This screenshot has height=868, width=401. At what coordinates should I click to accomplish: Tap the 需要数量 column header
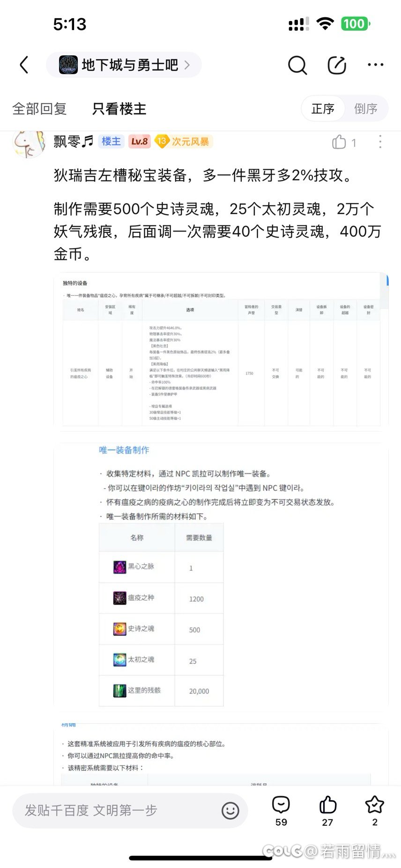pyautogui.click(x=199, y=538)
